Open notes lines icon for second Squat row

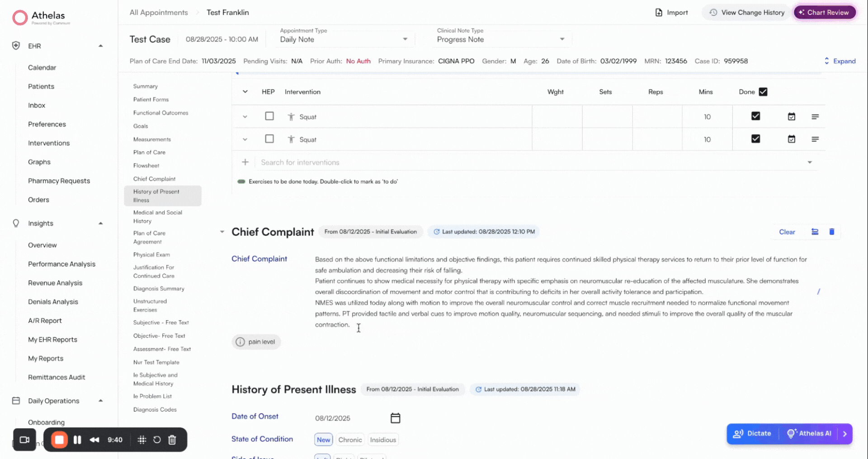(815, 139)
